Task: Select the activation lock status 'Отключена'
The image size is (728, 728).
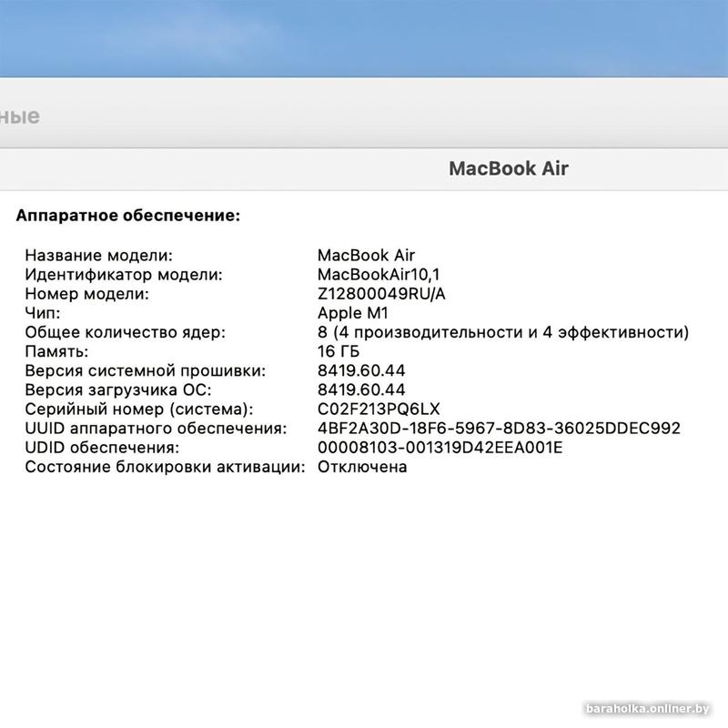Action: point(362,467)
